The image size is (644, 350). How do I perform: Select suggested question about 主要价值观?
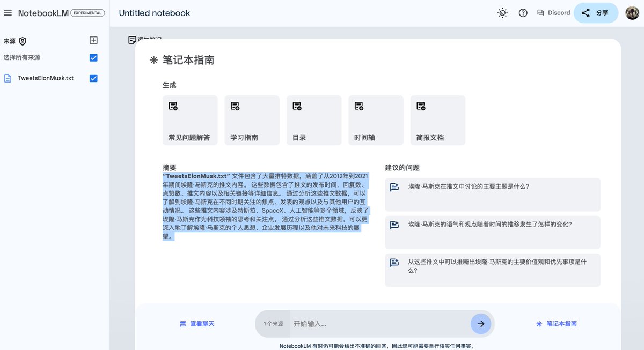pyautogui.click(x=493, y=270)
